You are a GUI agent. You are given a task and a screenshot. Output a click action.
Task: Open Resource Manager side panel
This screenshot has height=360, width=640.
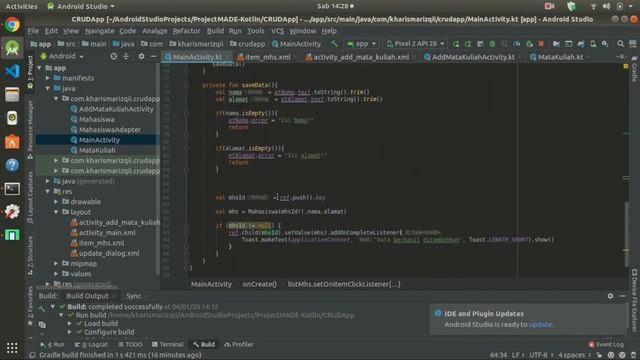[x=30, y=130]
